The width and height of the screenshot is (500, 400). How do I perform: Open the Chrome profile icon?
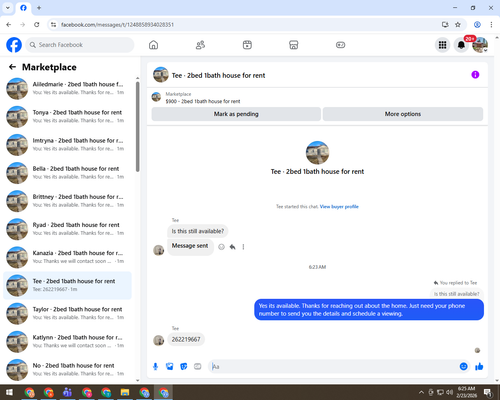pyautogui.click(x=477, y=25)
